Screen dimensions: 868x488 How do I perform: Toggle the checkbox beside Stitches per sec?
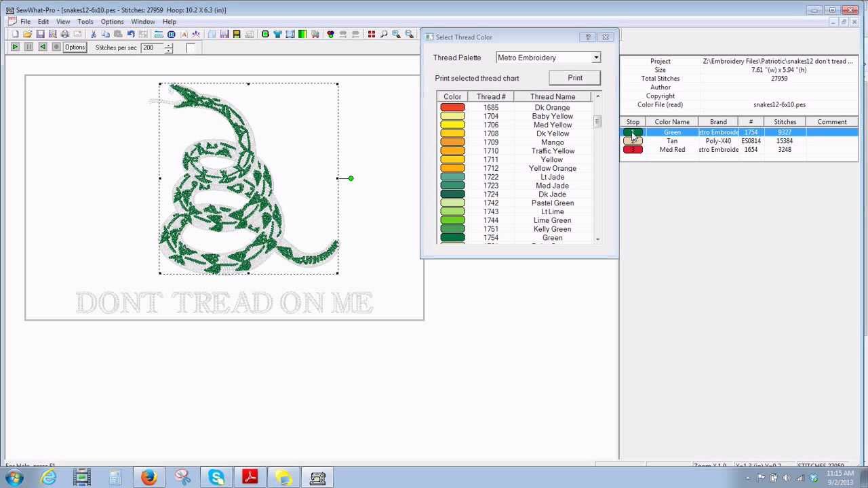191,47
